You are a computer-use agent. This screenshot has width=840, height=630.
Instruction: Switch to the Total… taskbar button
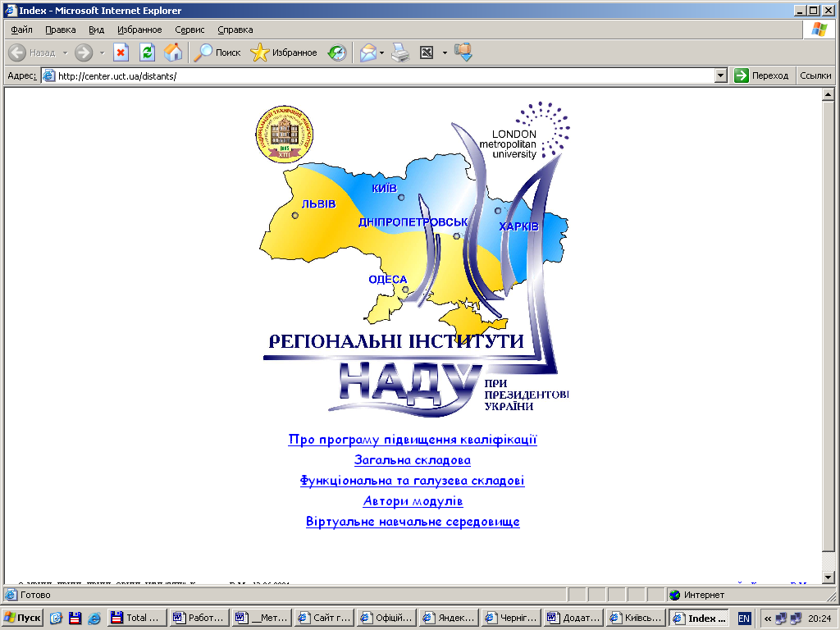(137, 619)
